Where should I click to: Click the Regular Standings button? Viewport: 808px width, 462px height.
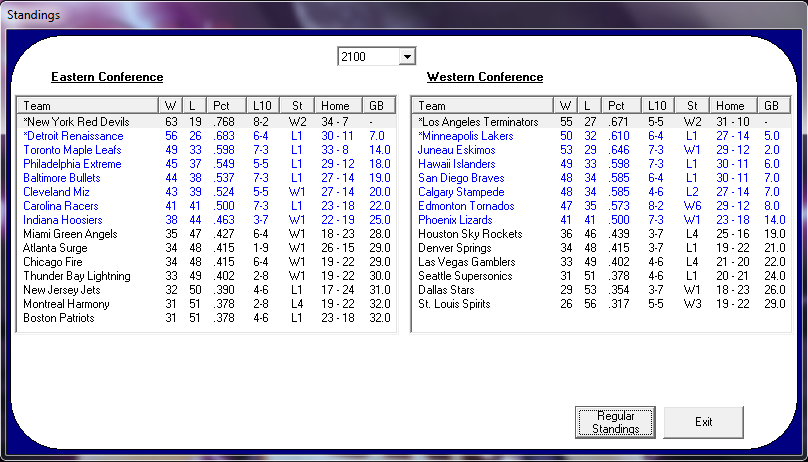coord(616,422)
